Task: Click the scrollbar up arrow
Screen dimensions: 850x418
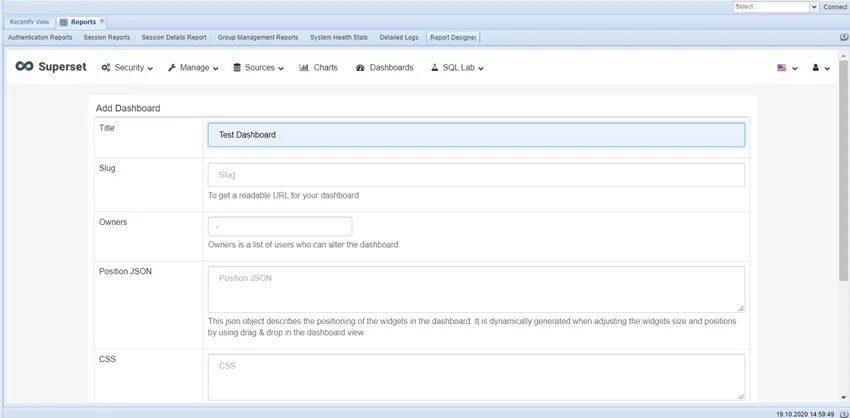Action: click(843, 55)
